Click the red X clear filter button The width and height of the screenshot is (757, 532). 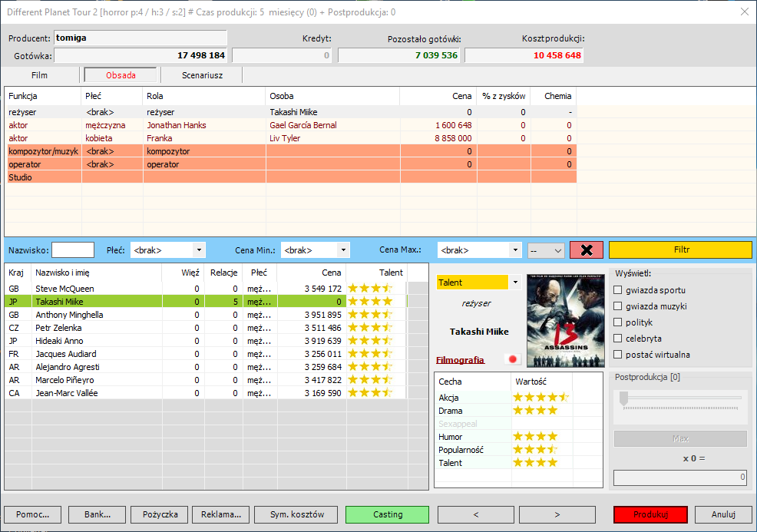click(587, 250)
